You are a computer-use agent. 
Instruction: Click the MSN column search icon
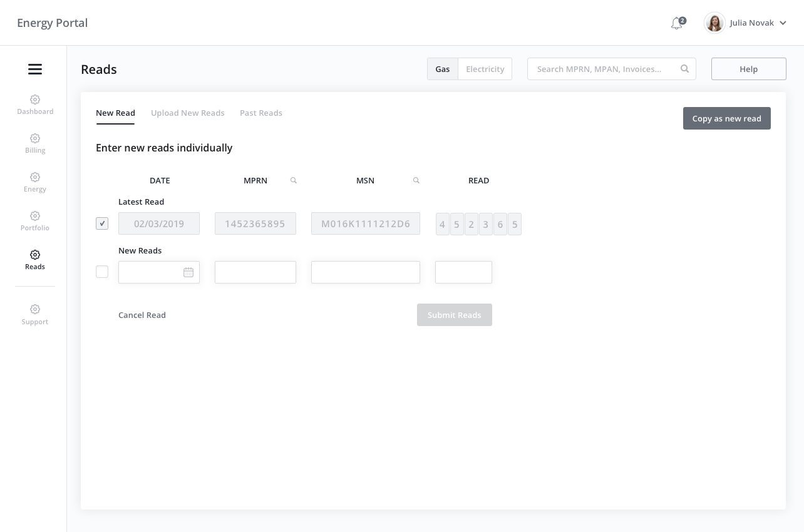point(416,180)
